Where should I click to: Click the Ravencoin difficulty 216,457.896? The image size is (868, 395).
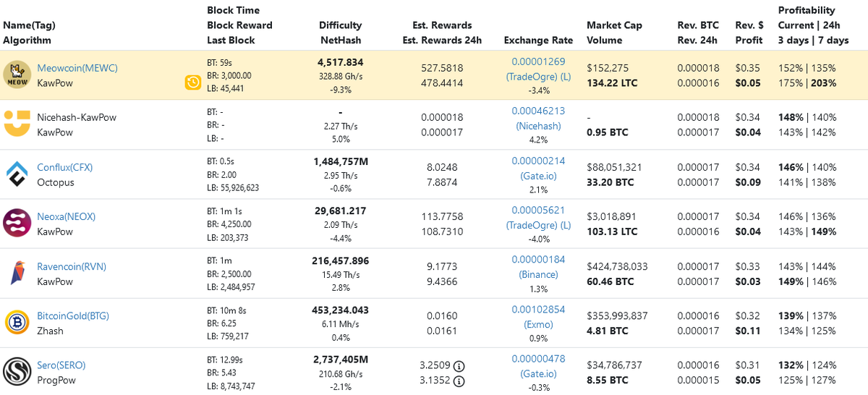(341, 260)
